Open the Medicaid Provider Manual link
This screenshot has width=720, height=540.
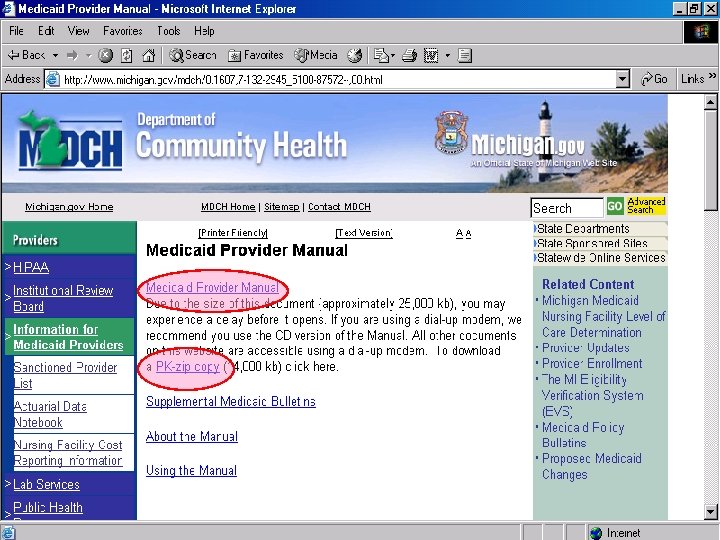[x=212, y=287]
